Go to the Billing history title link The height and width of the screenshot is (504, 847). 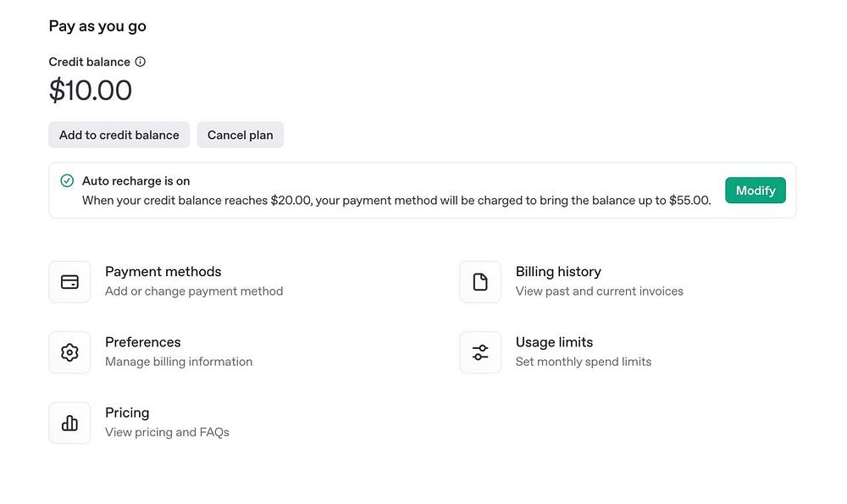point(558,272)
